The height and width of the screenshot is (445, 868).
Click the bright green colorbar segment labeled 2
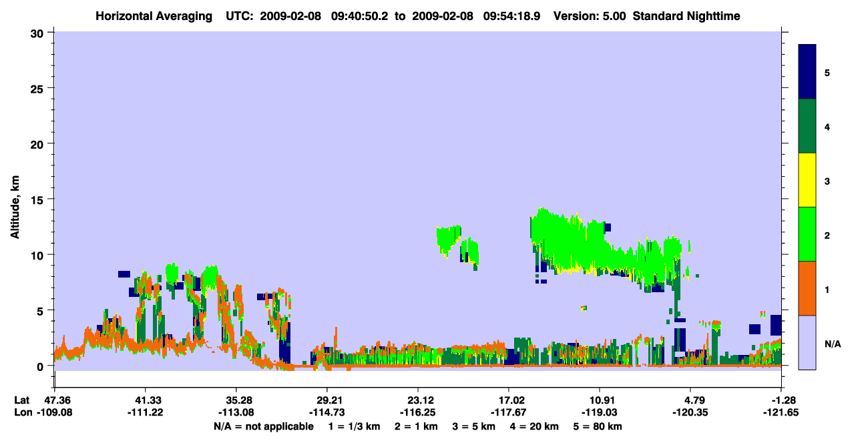(x=807, y=234)
